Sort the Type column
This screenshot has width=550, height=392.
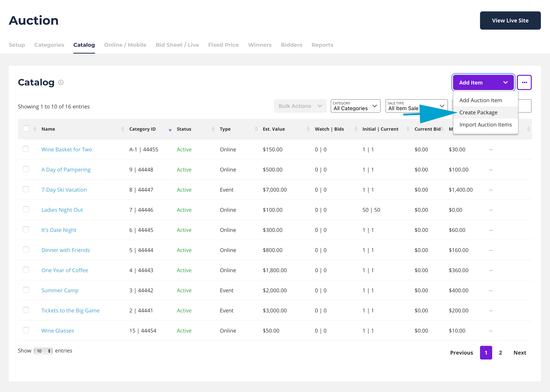click(256, 129)
